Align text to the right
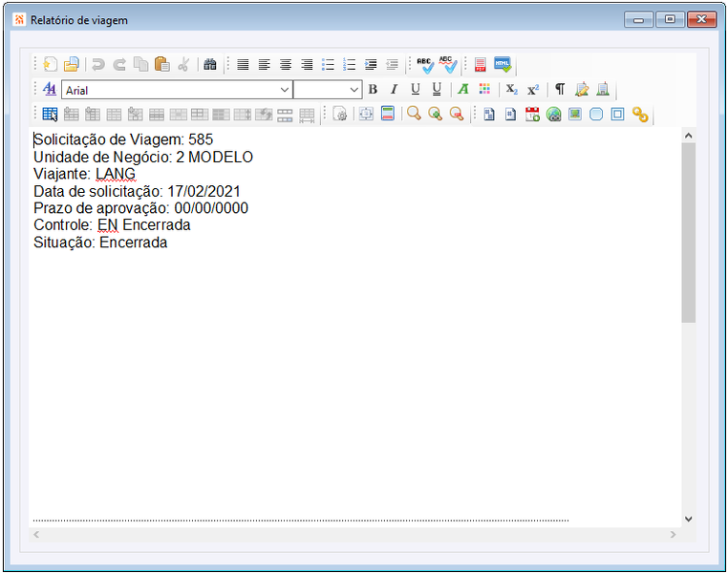728x573 pixels. point(307,64)
